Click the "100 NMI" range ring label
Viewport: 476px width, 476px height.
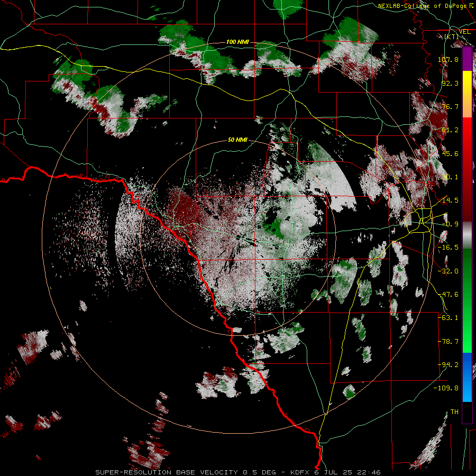click(237, 42)
